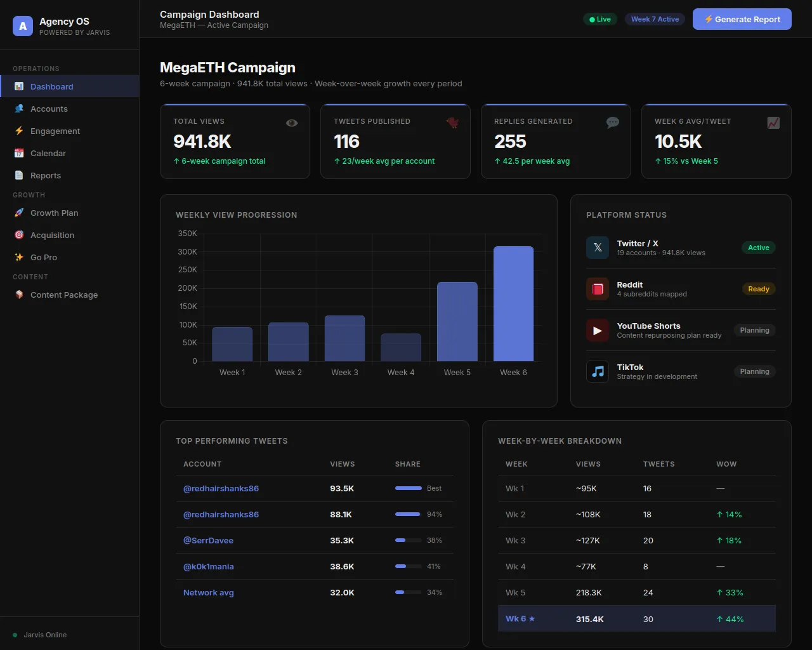812x650 pixels.
Task: Click the Dashboard chart icon
Action: pyautogui.click(x=19, y=86)
